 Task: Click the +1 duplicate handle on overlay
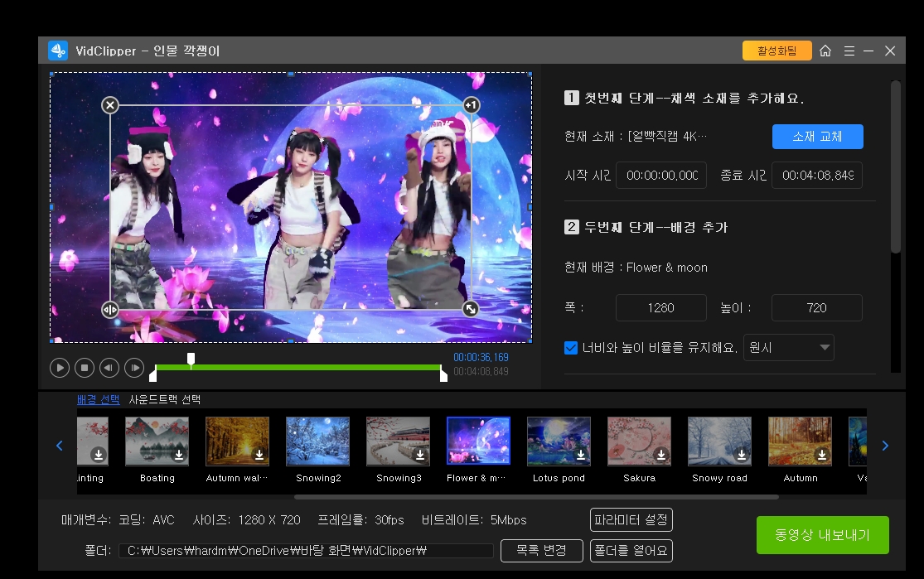[x=471, y=105]
